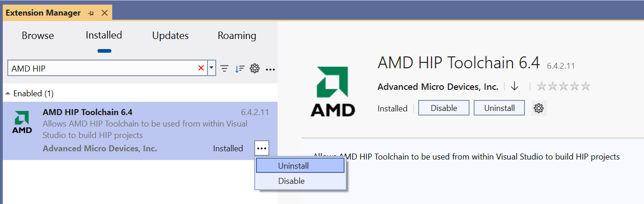
Task: Switch to the Updates tab
Action: [170, 36]
